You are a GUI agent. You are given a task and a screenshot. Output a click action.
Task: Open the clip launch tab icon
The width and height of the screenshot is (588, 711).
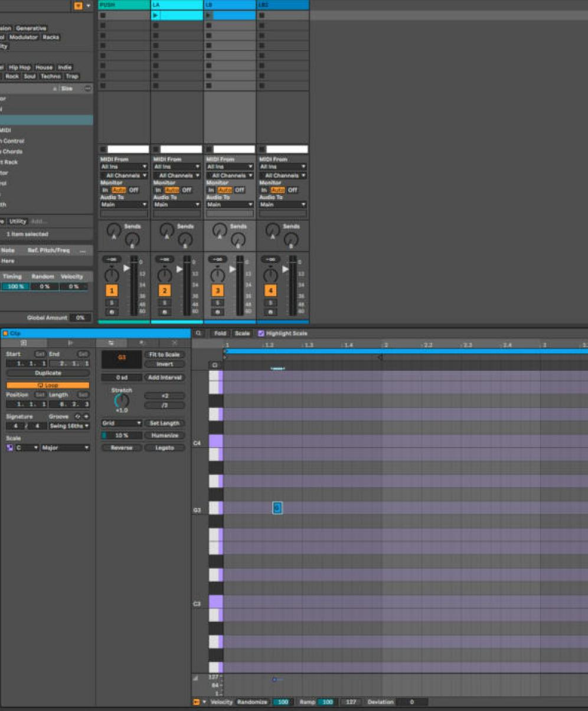point(71,343)
